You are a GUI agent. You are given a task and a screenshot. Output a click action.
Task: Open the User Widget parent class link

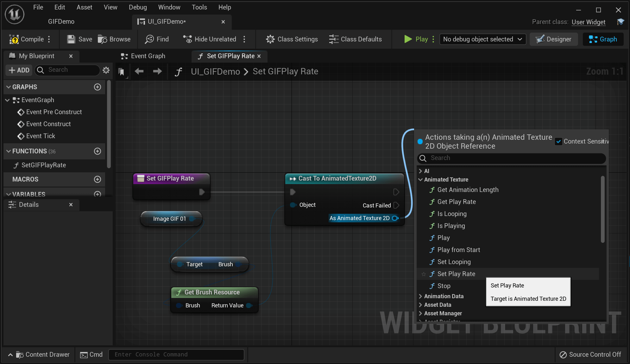(x=588, y=22)
